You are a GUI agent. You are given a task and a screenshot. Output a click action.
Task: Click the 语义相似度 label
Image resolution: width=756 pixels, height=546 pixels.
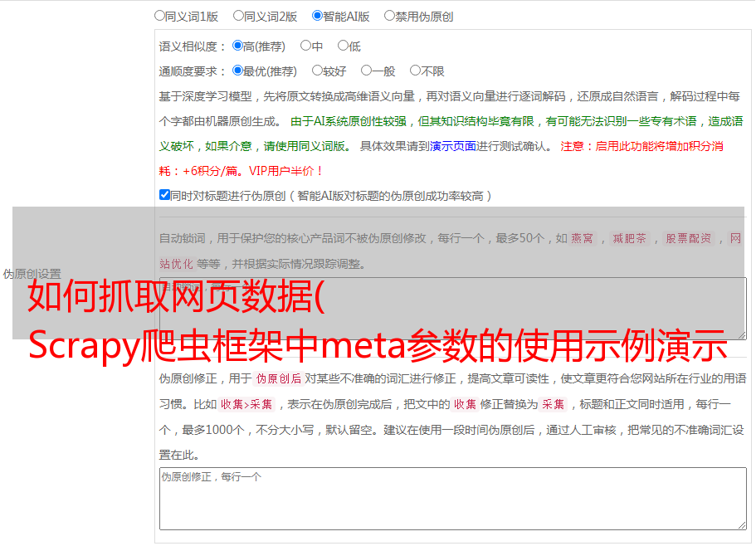pyautogui.click(x=193, y=46)
